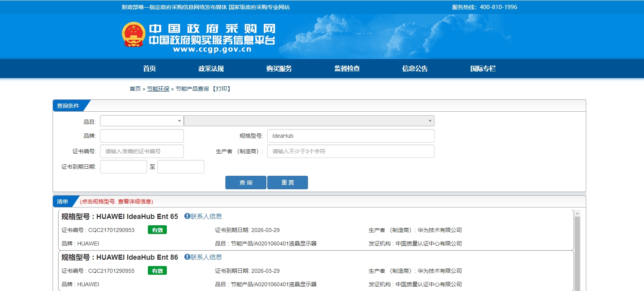
Task: Click the www.ccgp.gov.cn URL text
Action: pos(212,49)
